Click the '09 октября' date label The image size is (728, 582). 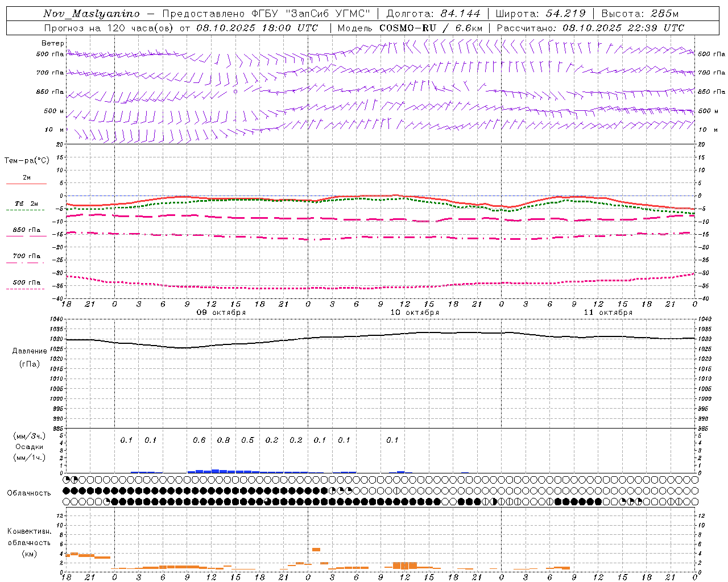tap(221, 313)
